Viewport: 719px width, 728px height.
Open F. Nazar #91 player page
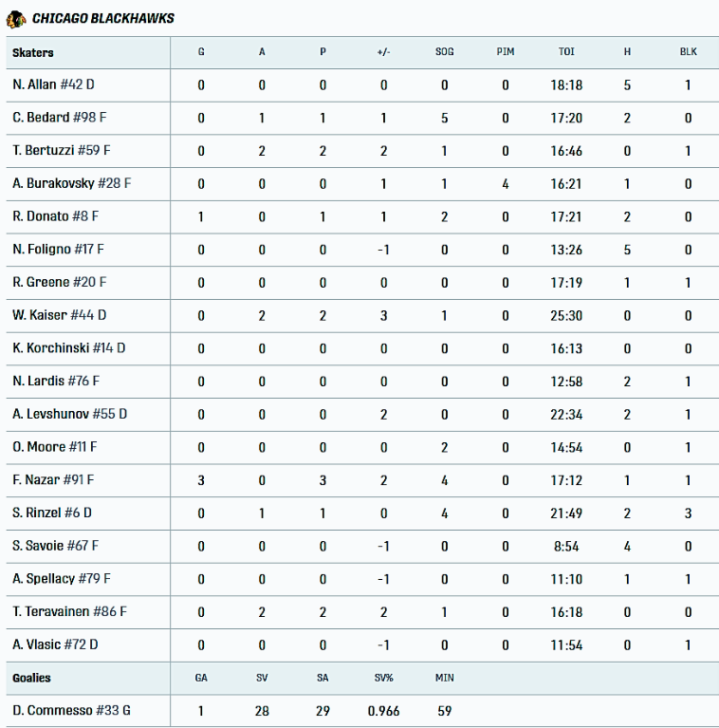53,480
